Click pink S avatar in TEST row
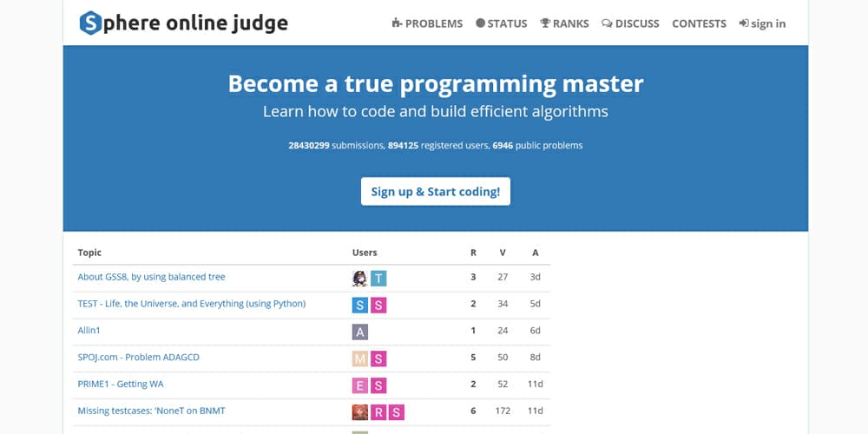The height and width of the screenshot is (434, 868). pos(378,305)
